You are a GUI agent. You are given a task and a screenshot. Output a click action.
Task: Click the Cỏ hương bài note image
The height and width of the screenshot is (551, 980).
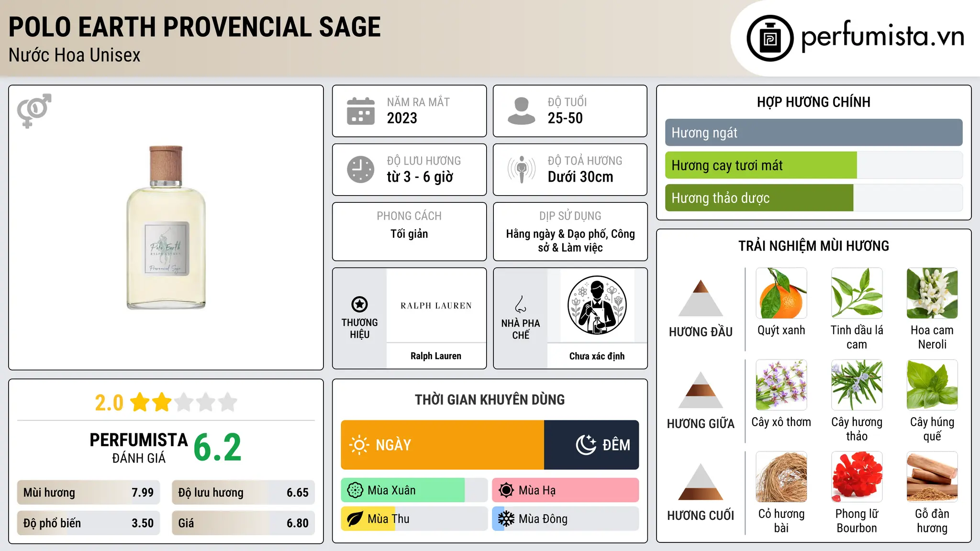[x=781, y=477]
